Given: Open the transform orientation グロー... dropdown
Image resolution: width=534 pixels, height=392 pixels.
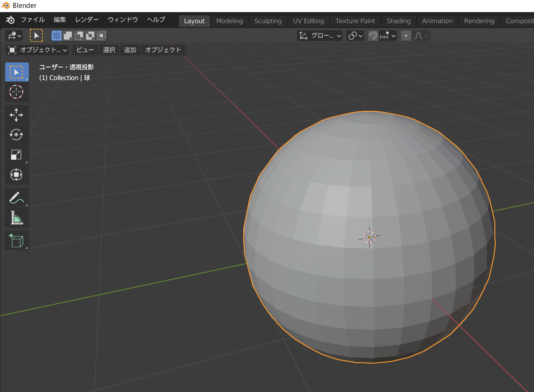Looking at the screenshot, I should 320,36.
